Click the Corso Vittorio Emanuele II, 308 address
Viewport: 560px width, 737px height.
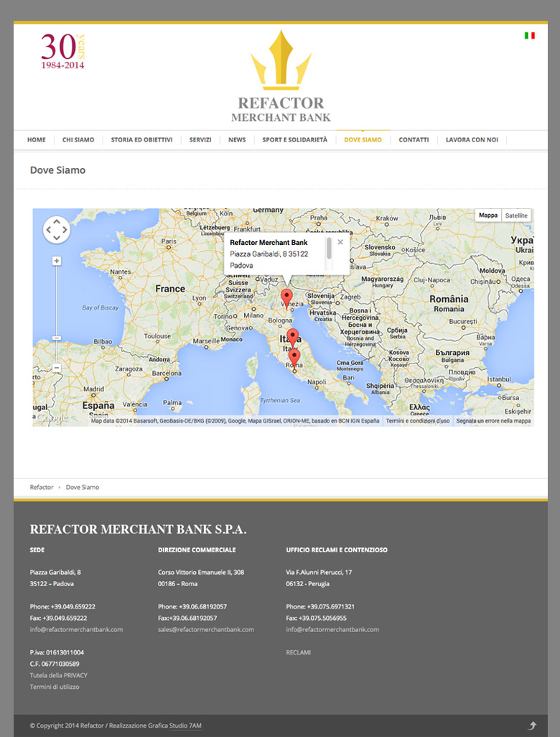pyautogui.click(x=201, y=572)
